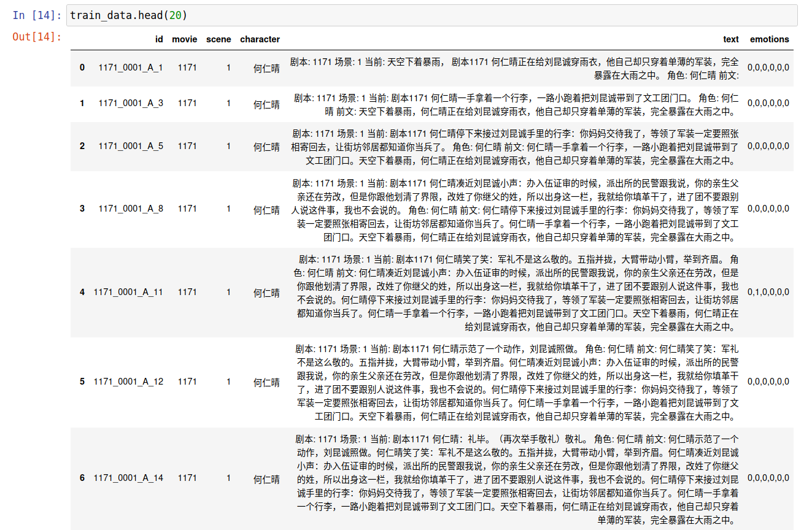This screenshot has height=530, width=812.
Task: Click movie value 1171 in row 1171_0001_A_3
Action: pos(187,104)
